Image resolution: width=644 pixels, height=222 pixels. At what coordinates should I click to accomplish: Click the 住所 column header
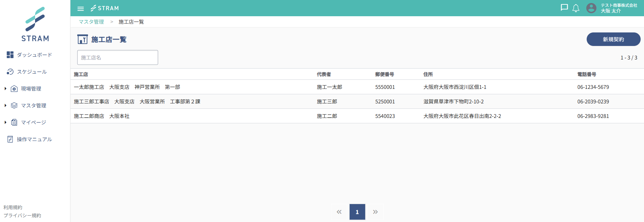coord(428,74)
